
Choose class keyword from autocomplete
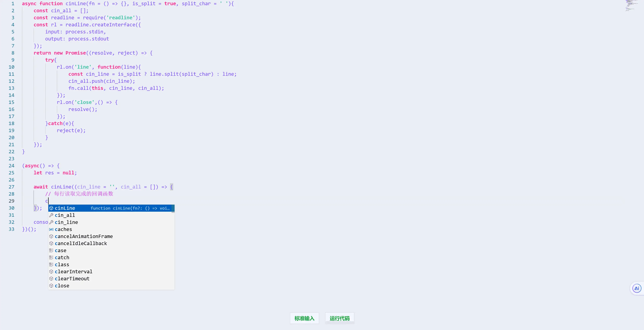click(62, 264)
